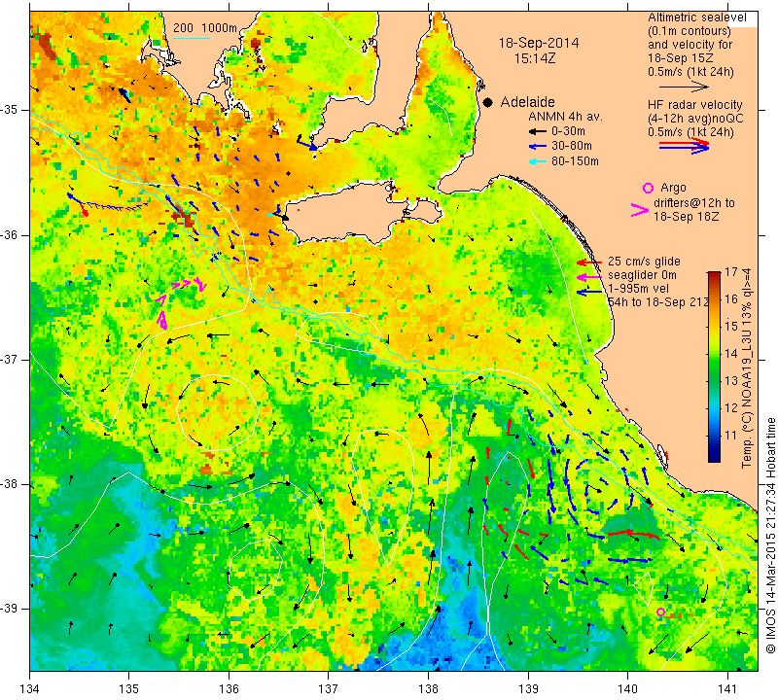
Task: Click the magenta drifters arrowhead legend symbol
Action: click(x=640, y=210)
